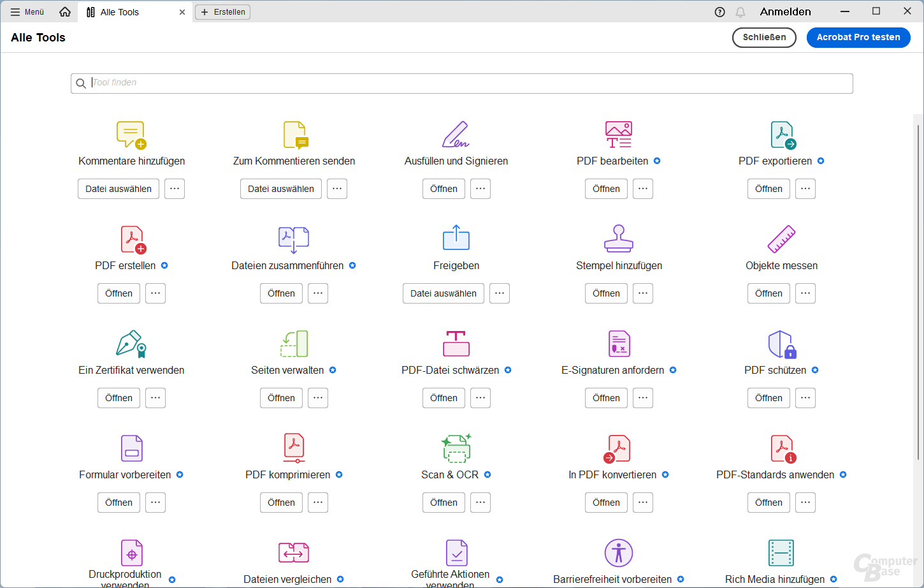Screen dimensions: 924x588
Task: Click the Druckproduktion verwenden icon
Action: pos(132,553)
